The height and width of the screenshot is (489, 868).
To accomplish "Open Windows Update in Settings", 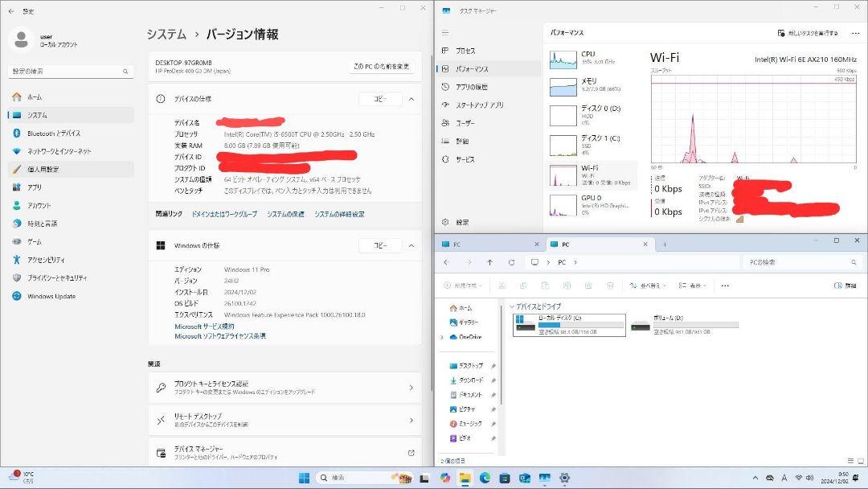I will click(x=71, y=296).
